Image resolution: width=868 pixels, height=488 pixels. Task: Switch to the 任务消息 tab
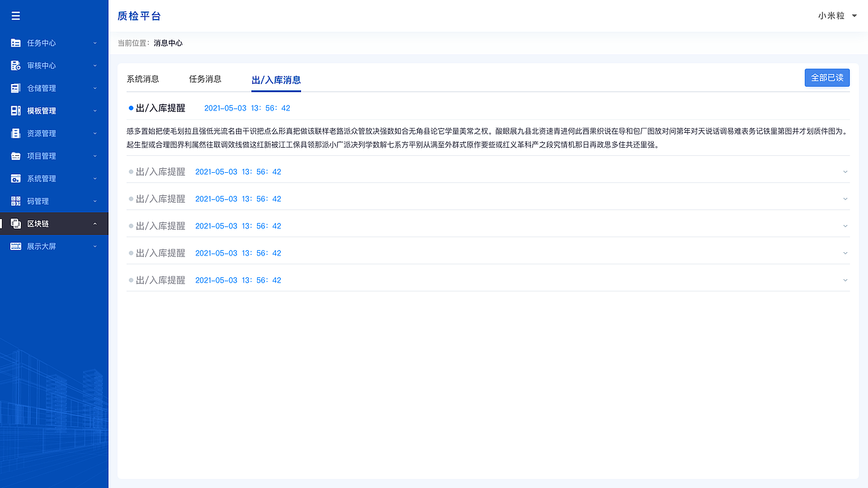[205, 79]
